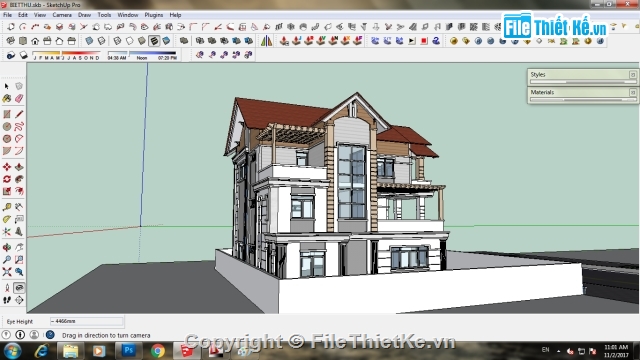Image resolution: width=640 pixels, height=360 pixels.
Task: Toggle Back Edges face style
Action: point(101,41)
